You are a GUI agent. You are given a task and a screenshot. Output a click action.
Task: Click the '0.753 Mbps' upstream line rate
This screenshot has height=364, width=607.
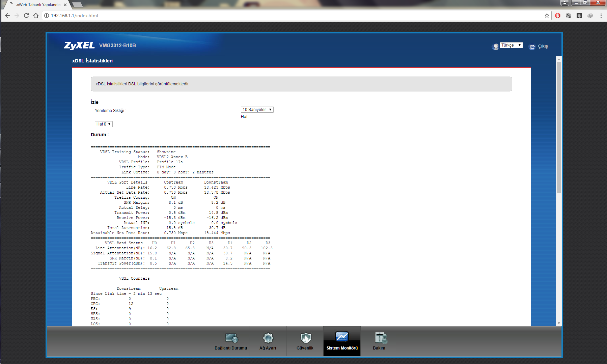click(x=176, y=188)
